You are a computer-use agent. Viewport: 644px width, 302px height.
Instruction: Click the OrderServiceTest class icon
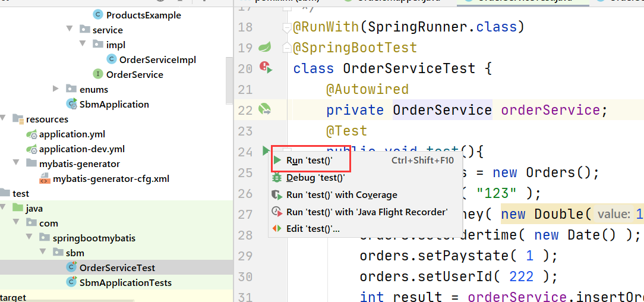71,267
